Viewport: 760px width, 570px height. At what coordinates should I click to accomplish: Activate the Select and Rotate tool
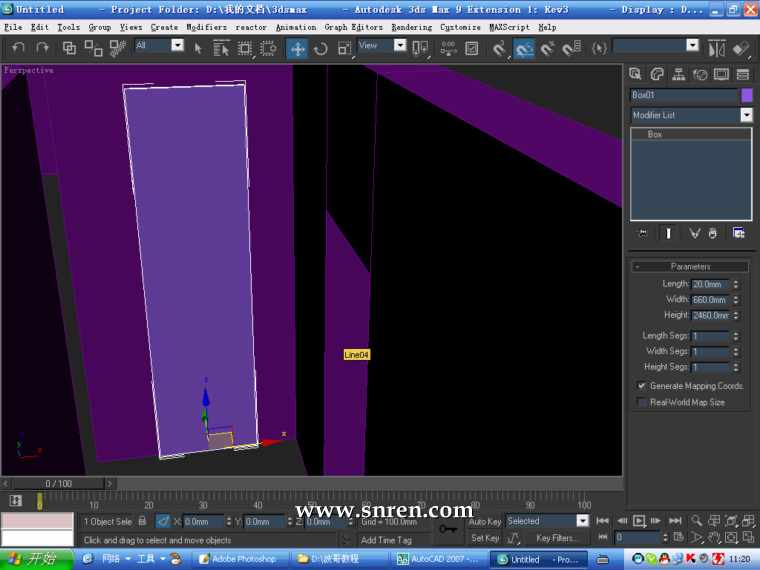[x=321, y=48]
